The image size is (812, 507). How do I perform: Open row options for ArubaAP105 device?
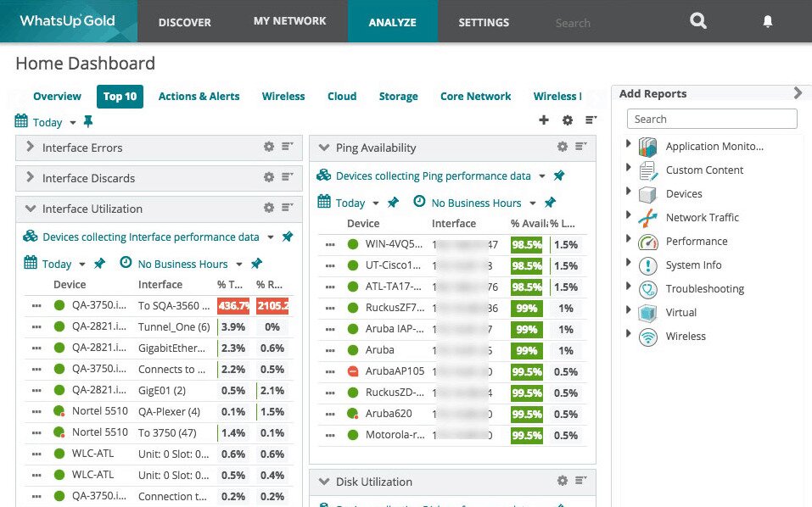[x=330, y=371]
